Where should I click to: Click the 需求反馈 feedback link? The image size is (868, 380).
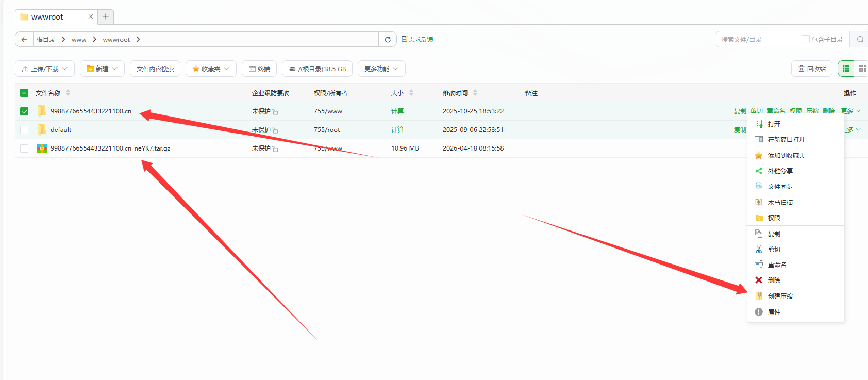tap(418, 40)
